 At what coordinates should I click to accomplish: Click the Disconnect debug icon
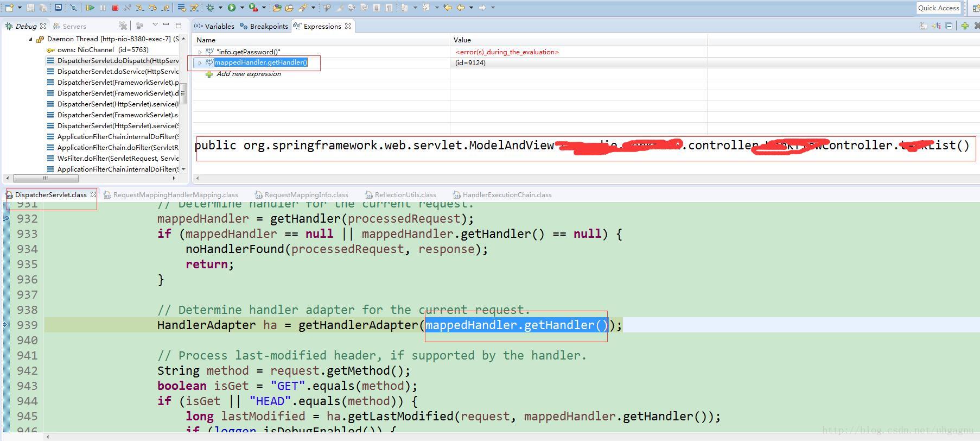point(127,8)
